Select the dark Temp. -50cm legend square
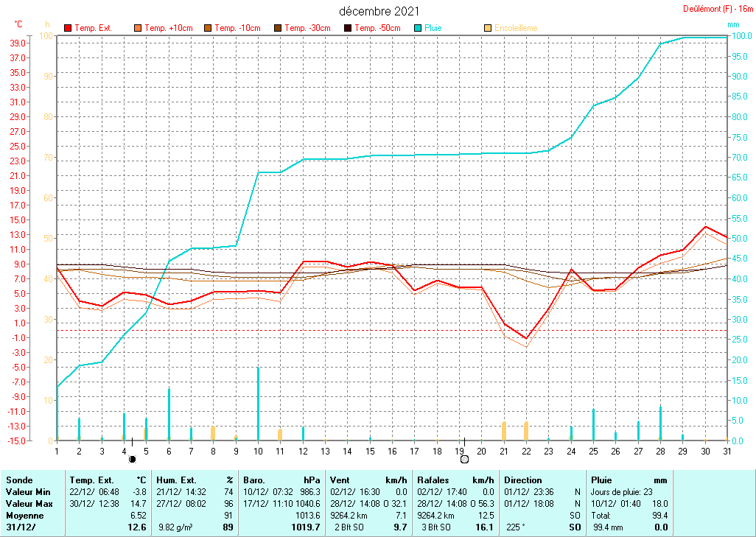The width and height of the screenshot is (756, 537). coord(348,28)
